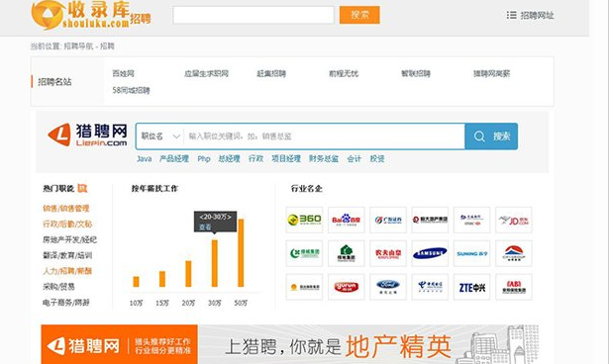Open the 百姓网 link

click(123, 73)
